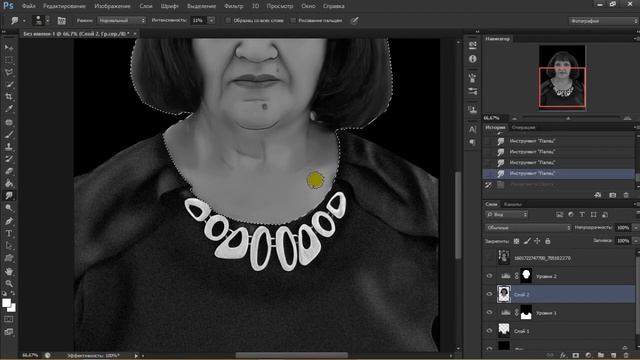
Task: Create new snapshot in History panel
Action: 612,195
